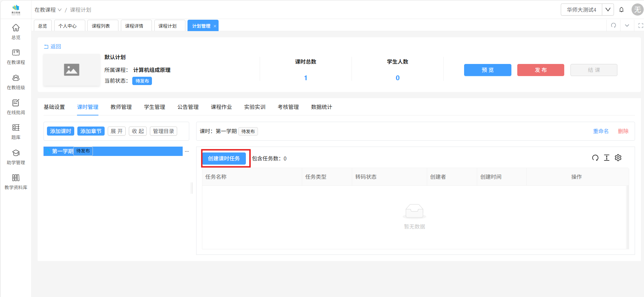Viewport: 644px width, 297px height.
Task: Open 助学管理 in the sidebar
Action: pos(16,157)
